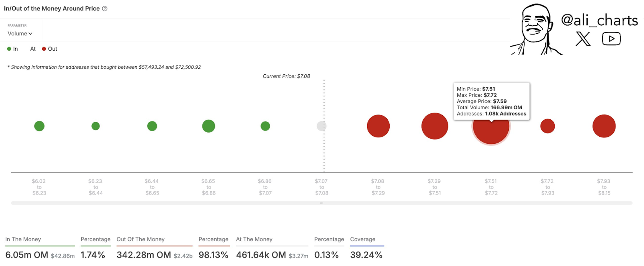Select the green bubble in $6.65 to $6.86 range
The image size is (644, 266).
208,126
